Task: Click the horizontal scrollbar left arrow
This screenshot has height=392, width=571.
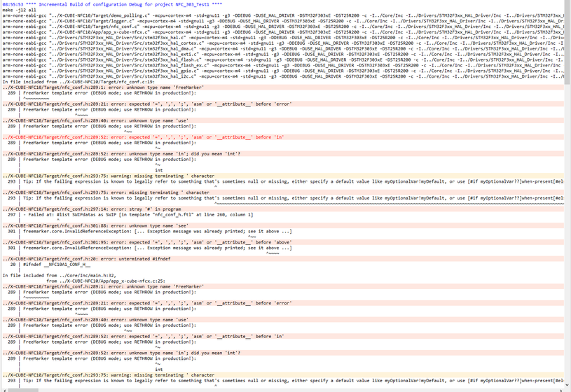Action: click(x=4, y=390)
